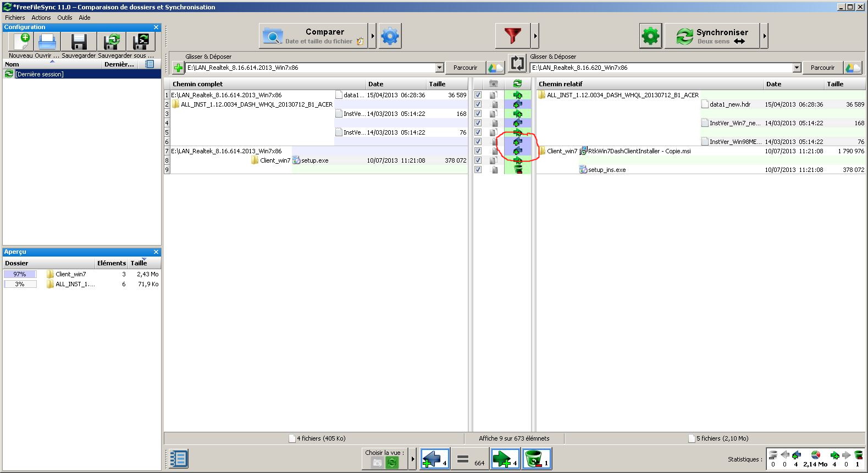The width and height of the screenshot is (868, 473).
Task: Select the [Dernière session] configuration entry
Action: coord(82,74)
